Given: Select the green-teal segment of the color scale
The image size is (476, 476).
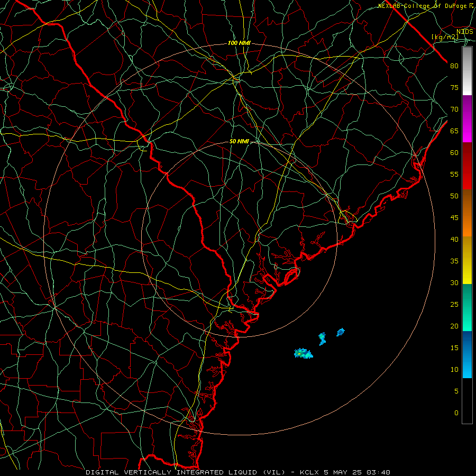Looking at the screenshot, I should tap(467, 307).
